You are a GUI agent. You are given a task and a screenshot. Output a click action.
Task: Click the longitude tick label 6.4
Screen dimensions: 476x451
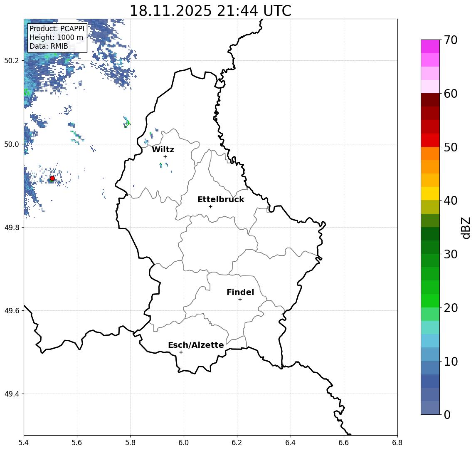291,443
